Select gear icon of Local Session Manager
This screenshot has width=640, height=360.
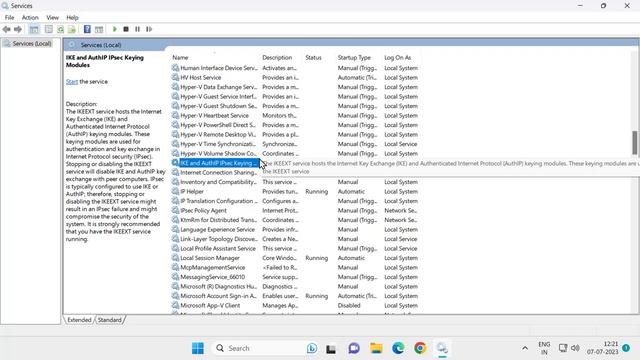[x=175, y=258]
